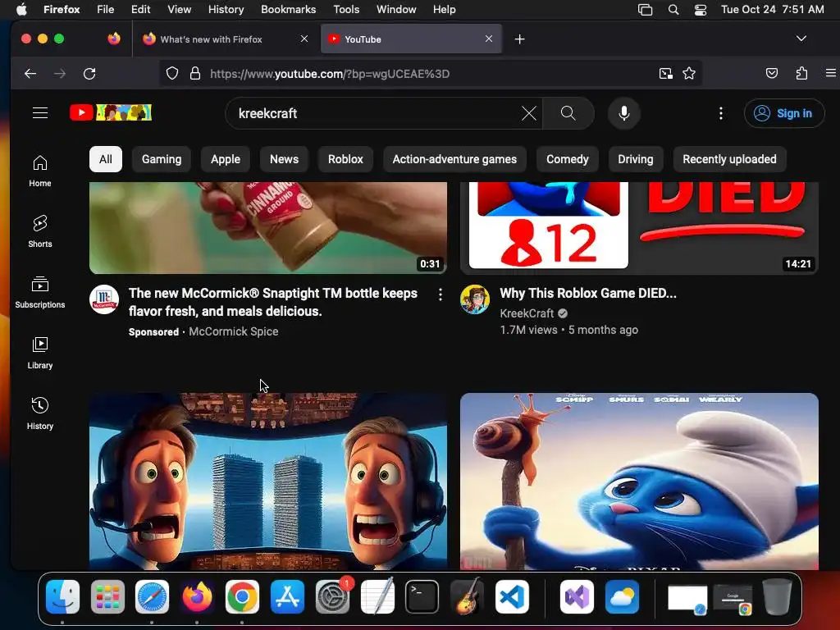Open the tracking protection shield
The image size is (840, 630).
click(172, 73)
